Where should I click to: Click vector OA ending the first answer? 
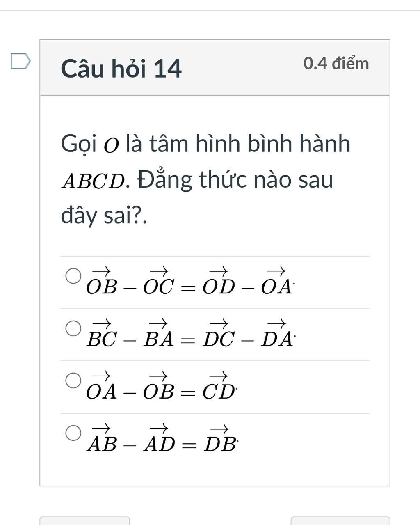(x=277, y=281)
